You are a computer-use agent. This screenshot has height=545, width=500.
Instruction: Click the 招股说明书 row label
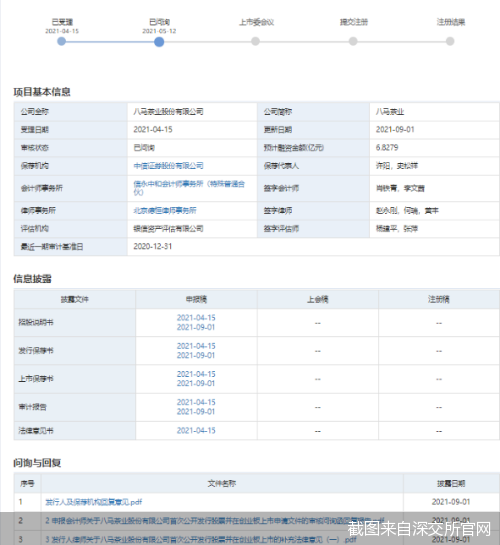pyautogui.click(x=36, y=323)
